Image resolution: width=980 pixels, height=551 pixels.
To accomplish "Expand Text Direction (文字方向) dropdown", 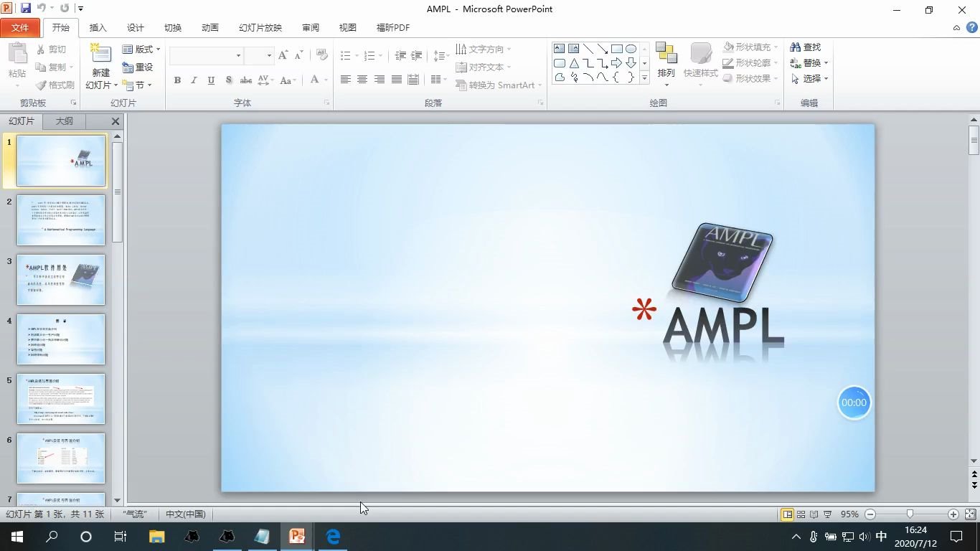I will point(509,50).
